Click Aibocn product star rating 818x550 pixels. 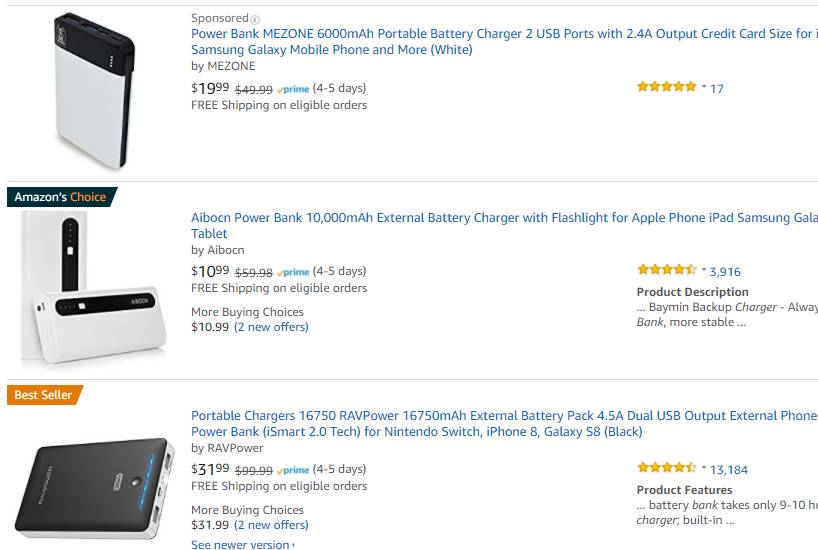click(x=666, y=270)
